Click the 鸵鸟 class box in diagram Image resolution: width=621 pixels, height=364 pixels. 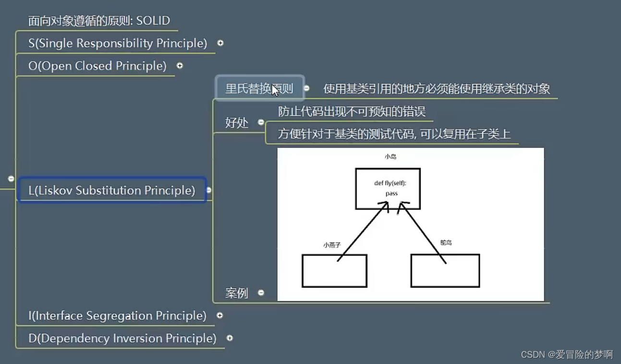click(445, 271)
